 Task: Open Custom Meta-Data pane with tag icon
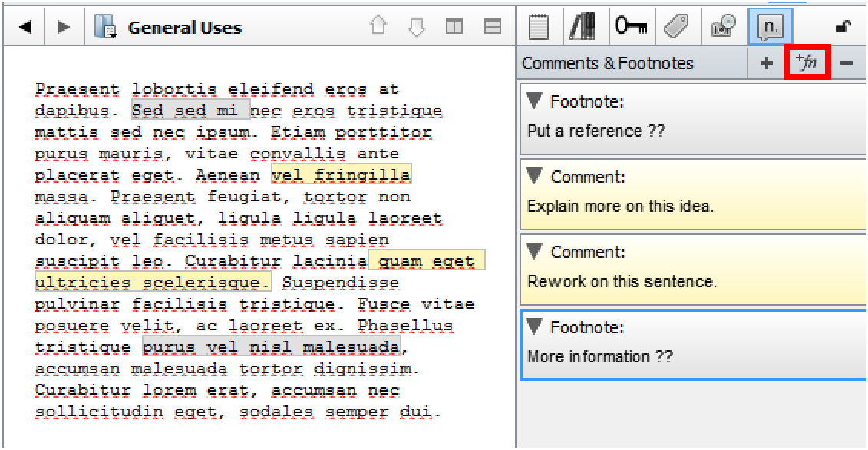tap(676, 27)
